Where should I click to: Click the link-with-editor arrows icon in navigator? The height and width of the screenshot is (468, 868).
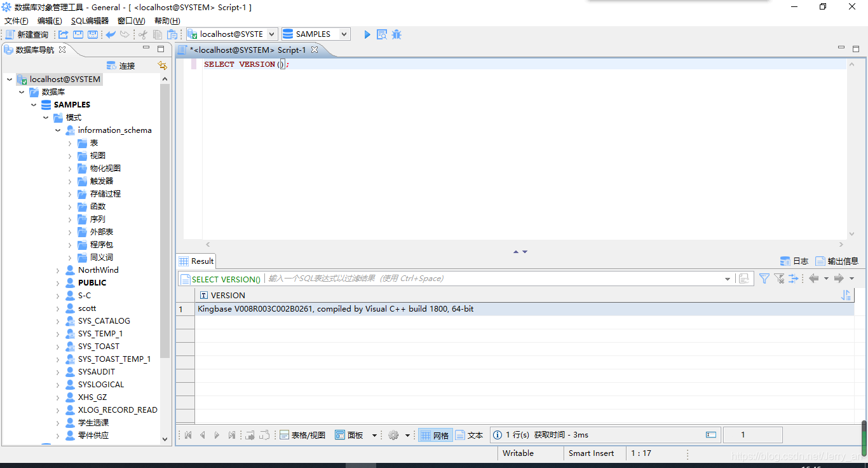163,65
